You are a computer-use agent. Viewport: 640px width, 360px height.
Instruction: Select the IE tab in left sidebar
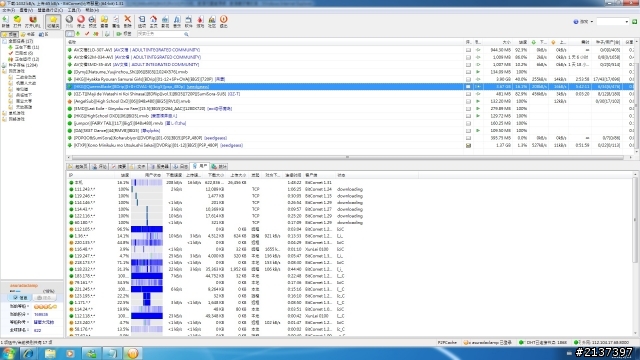click(43, 34)
